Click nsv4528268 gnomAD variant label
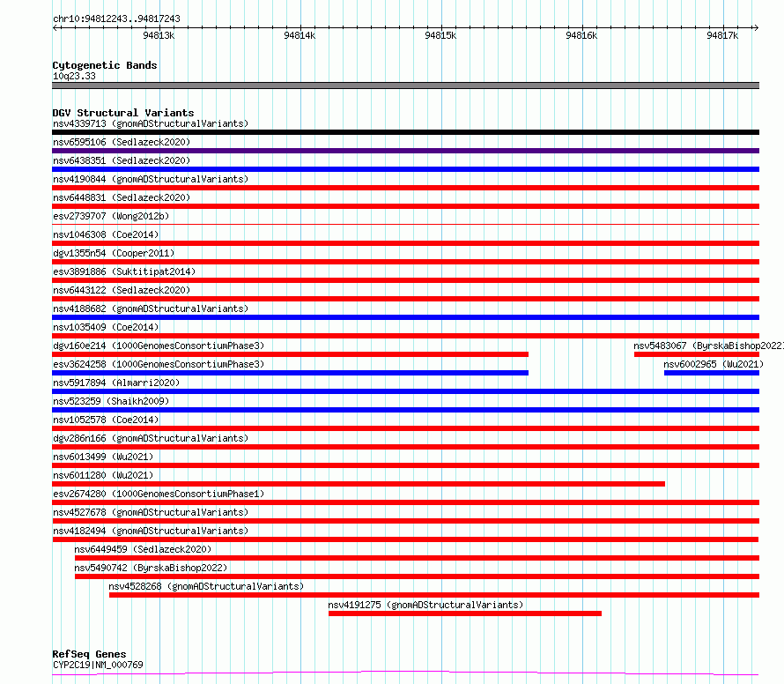The image size is (784, 684). (206, 586)
